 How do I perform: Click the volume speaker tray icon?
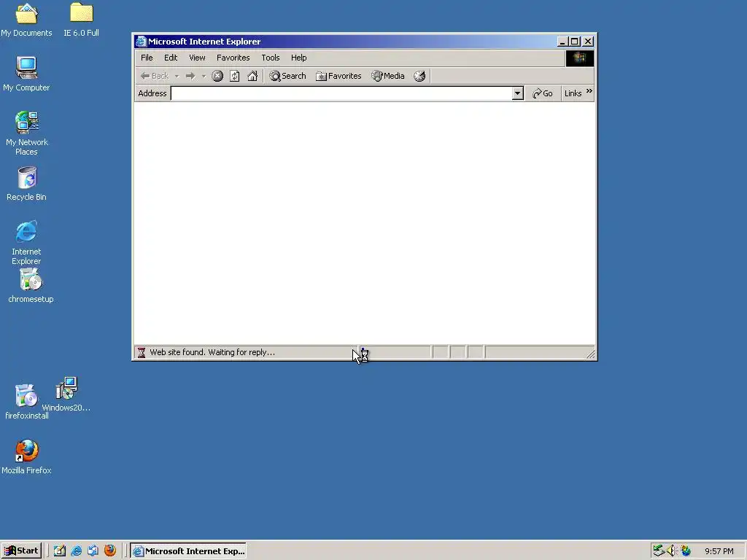coord(672,551)
